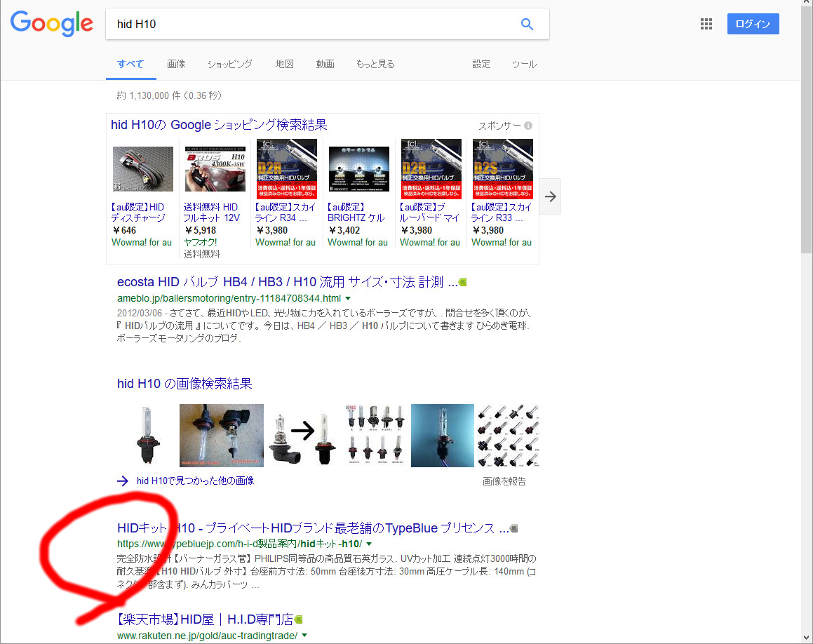This screenshot has height=644, width=813.
Task: Open ブルーバード マイ product link
Action: [429, 213]
